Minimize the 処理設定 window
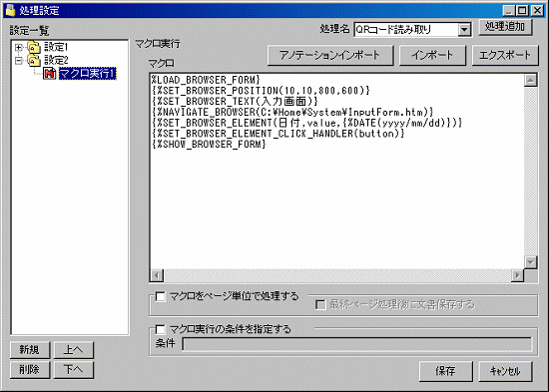This screenshot has width=549, height=392. coord(509,11)
